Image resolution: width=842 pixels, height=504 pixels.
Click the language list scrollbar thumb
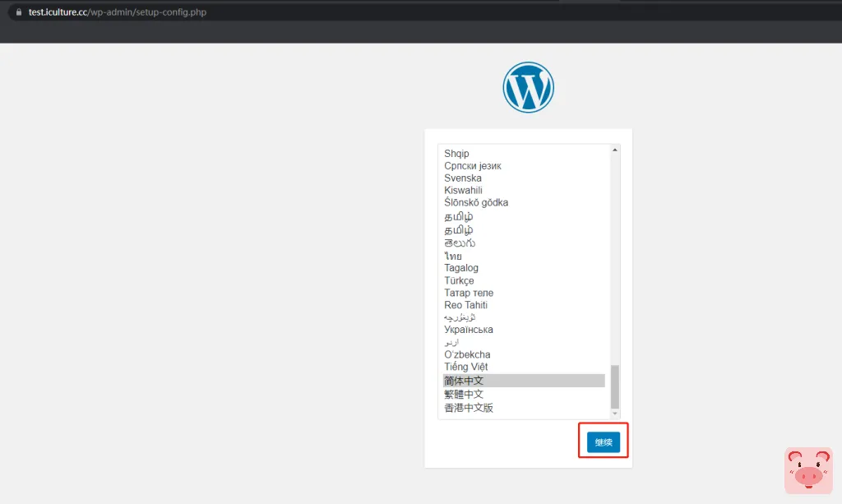615,386
